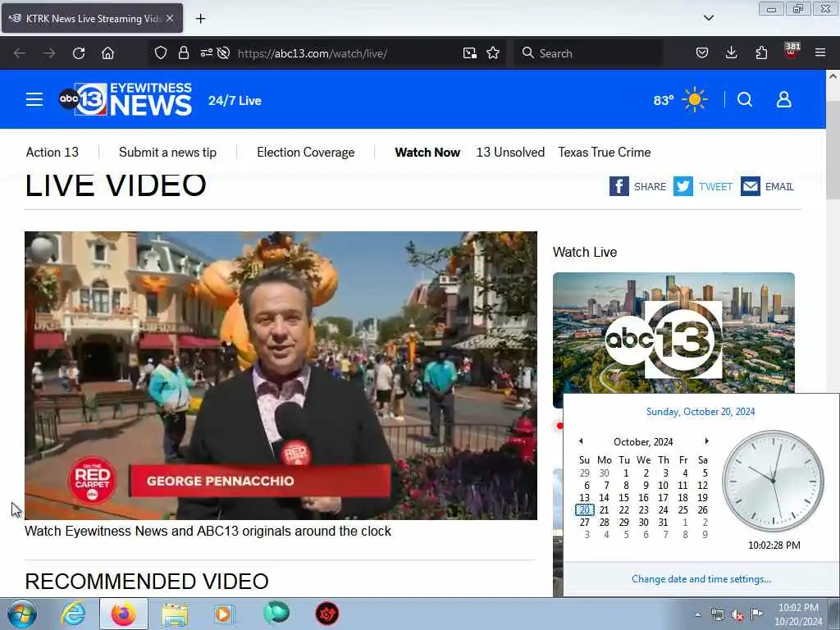The height and width of the screenshot is (630, 840).
Task: Open the Firefox extensions puzzle icon
Action: pos(761,53)
